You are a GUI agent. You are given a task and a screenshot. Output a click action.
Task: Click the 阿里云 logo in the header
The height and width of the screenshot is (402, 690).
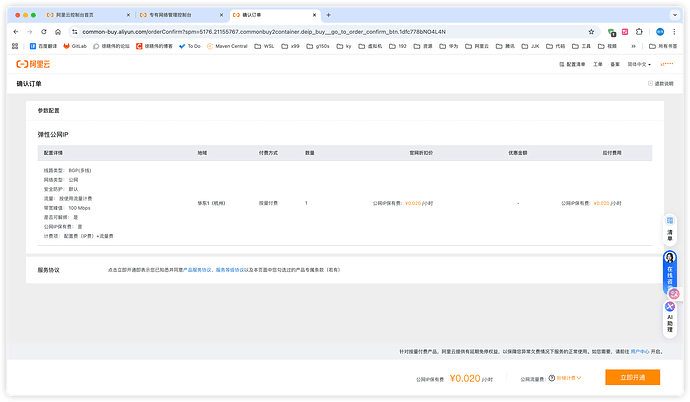click(x=32, y=64)
